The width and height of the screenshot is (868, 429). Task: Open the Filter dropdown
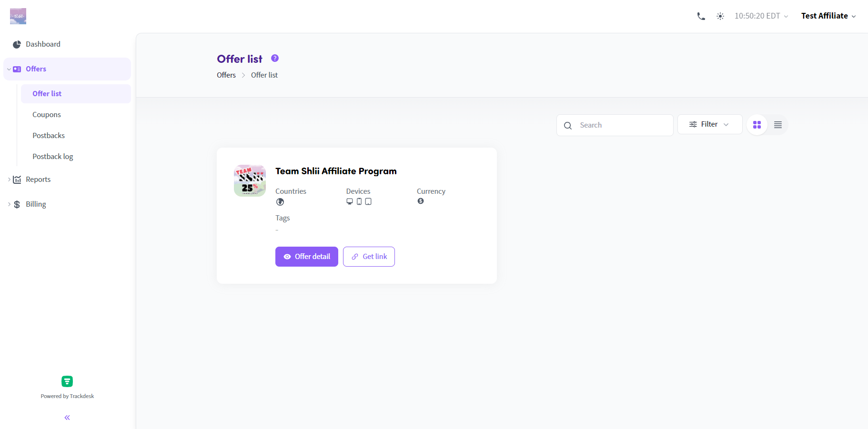coord(710,124)
